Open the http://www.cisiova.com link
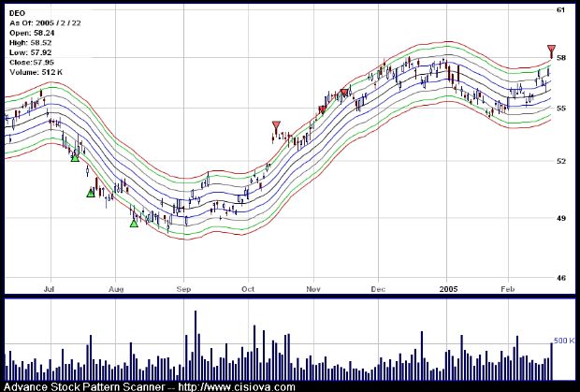 (237, 387)
